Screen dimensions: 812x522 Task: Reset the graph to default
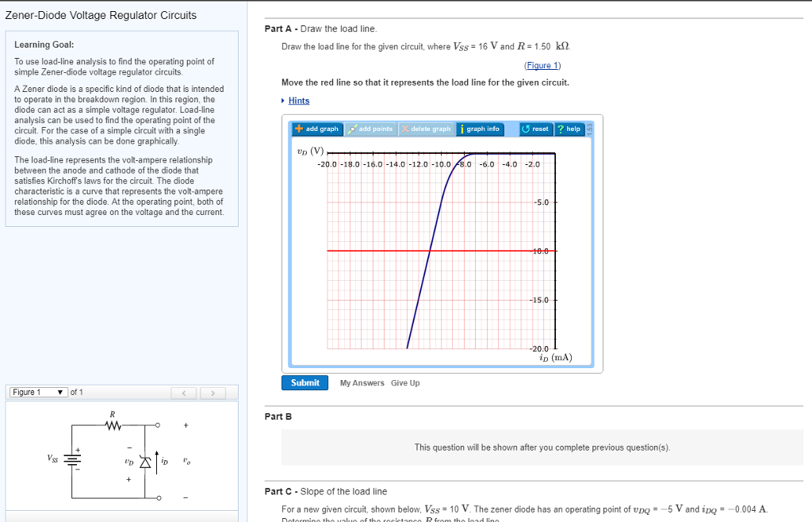point(535,129)
